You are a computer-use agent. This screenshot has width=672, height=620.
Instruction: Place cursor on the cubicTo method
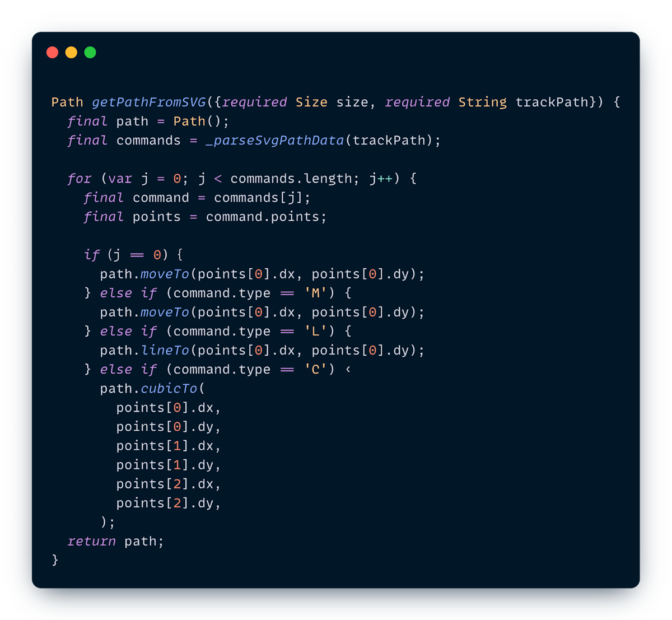click(169, 389)
